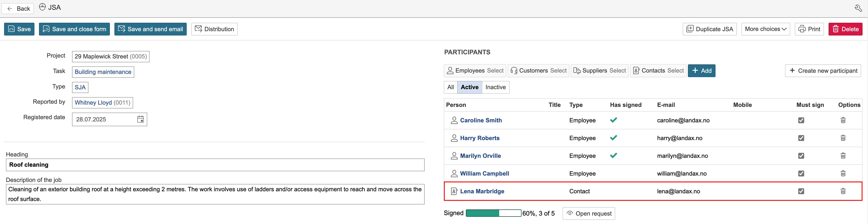Remove Harry Roberts via trash icon
868x224 pixels.
pos(843,138)
